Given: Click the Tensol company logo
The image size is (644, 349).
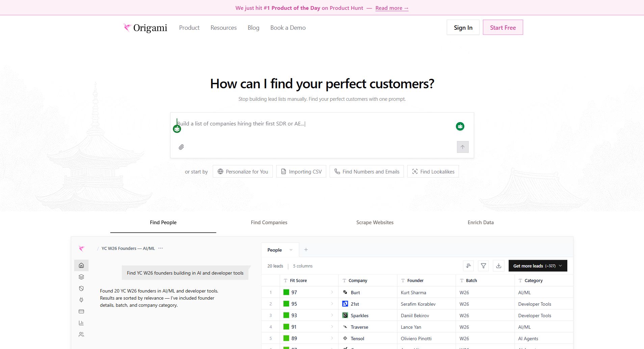Looking at the screenshot, I should (345, 338).
